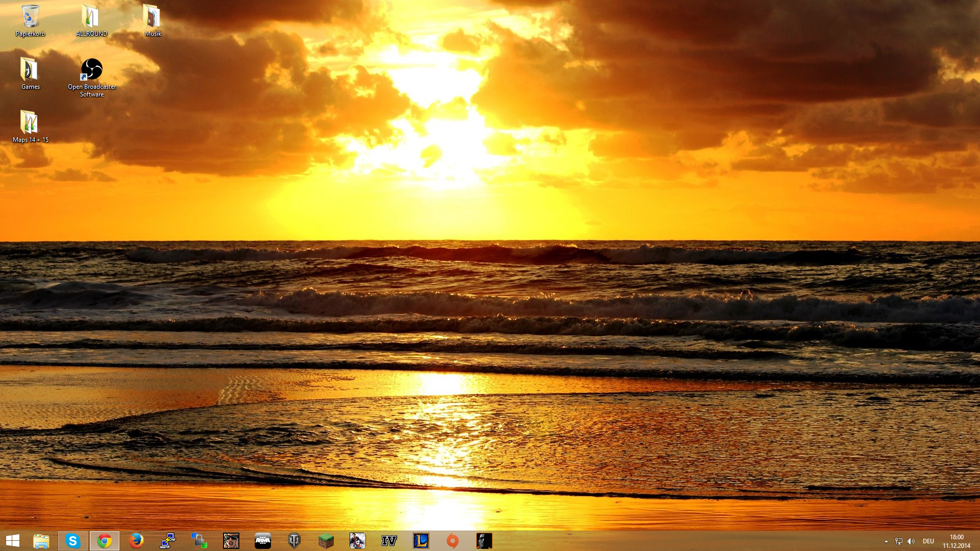
Task: Open the DEU input language selector
Action: pos(928,541)
